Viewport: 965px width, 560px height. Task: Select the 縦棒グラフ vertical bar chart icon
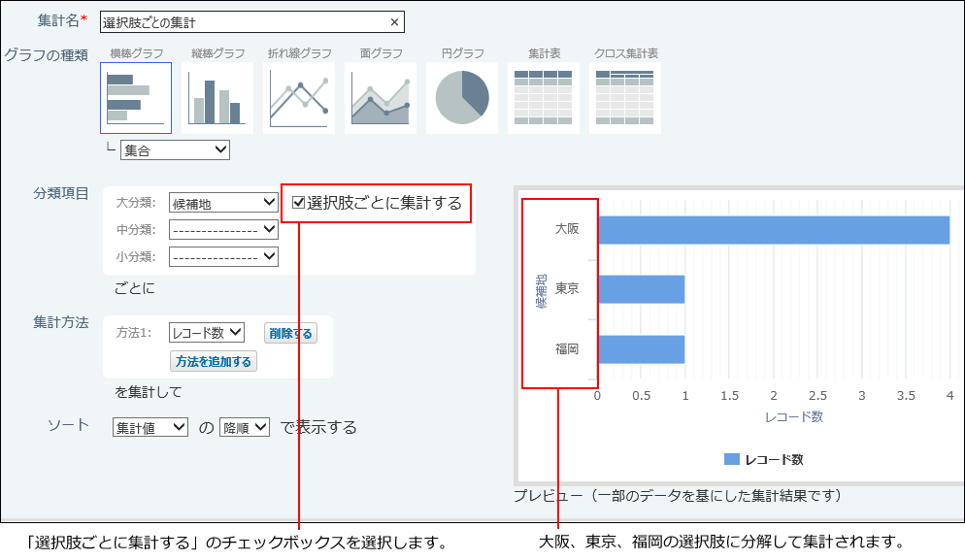point(217,98)
